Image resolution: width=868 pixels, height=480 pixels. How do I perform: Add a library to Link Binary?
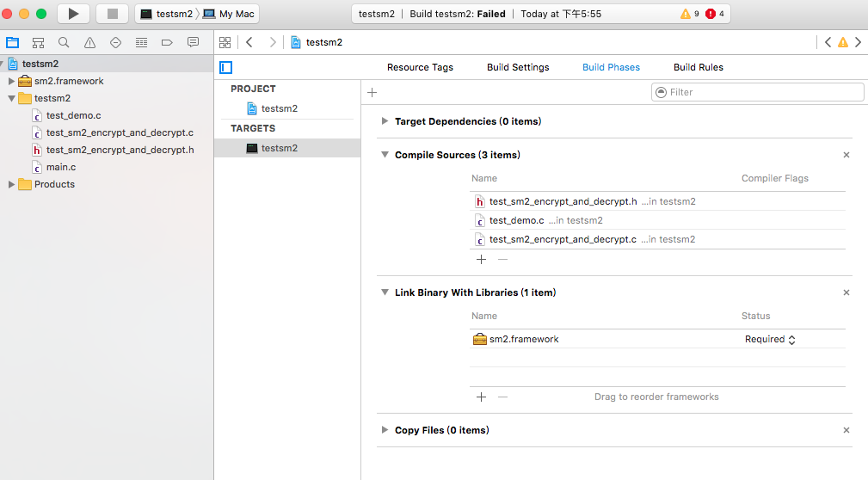pyautogui.click(x=481, y=397)
